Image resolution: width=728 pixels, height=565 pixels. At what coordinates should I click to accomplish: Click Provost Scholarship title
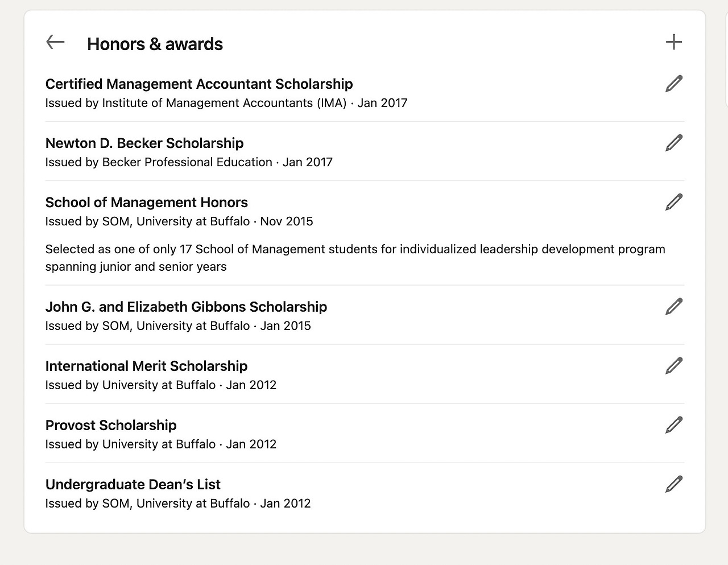click(111, 426)
